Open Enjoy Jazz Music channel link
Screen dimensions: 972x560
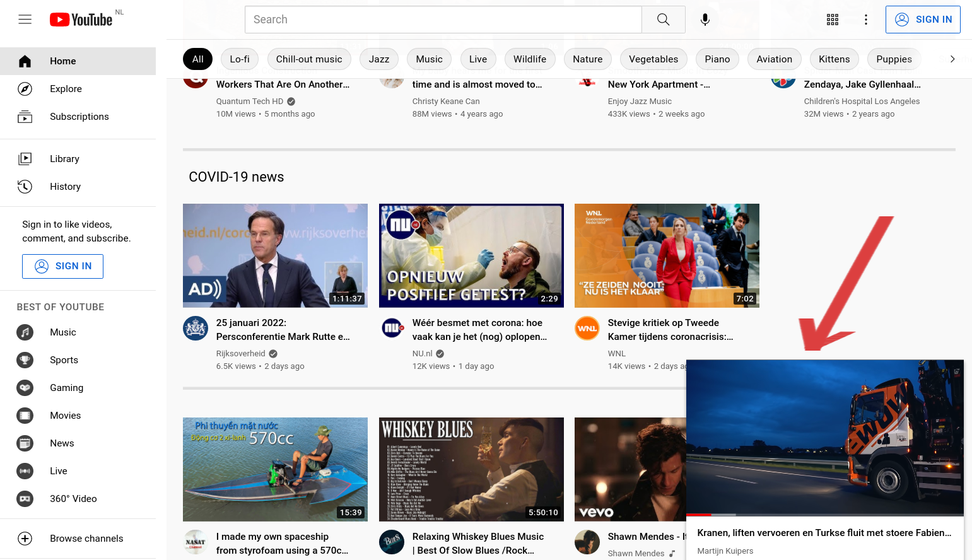[x=640, y=102]
